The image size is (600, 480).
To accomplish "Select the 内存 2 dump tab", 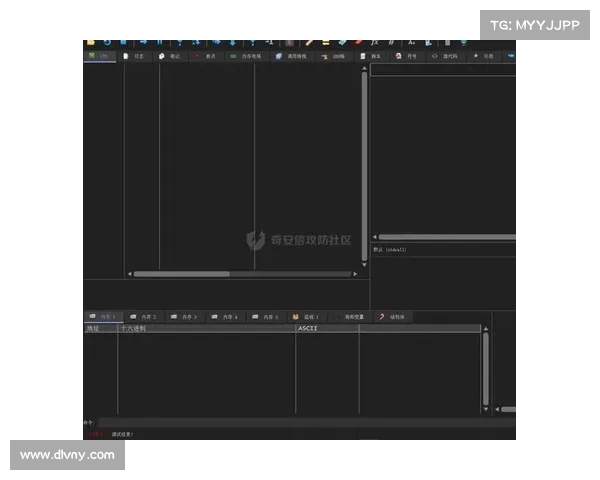I will point(143,317).
